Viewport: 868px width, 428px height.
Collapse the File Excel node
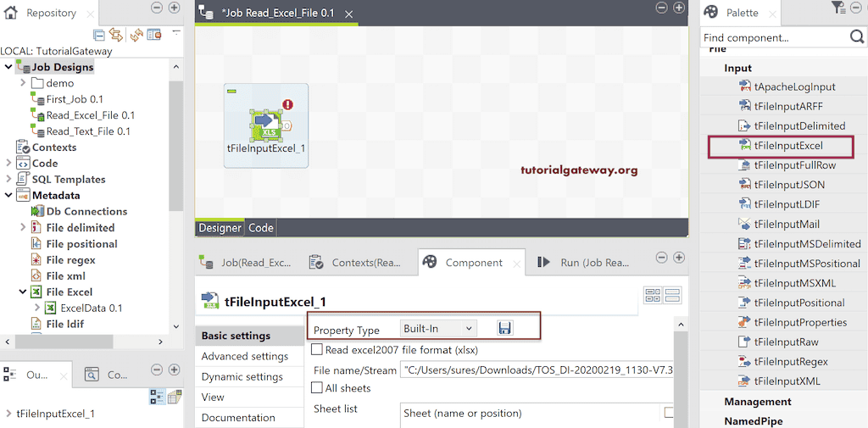click(23, 292)
